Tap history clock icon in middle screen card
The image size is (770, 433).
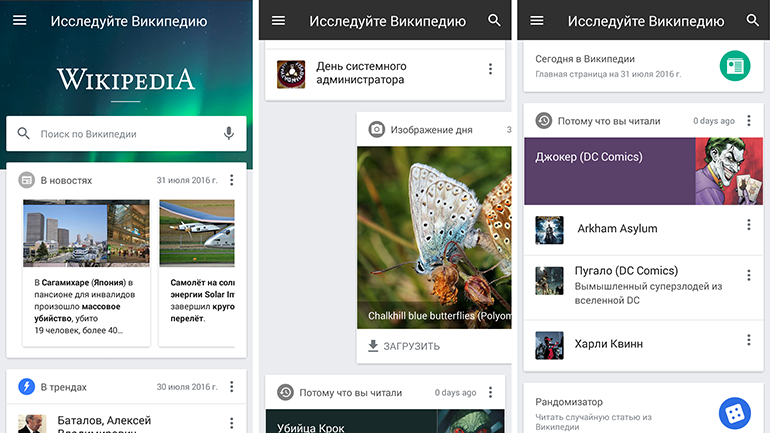[285, 392]
